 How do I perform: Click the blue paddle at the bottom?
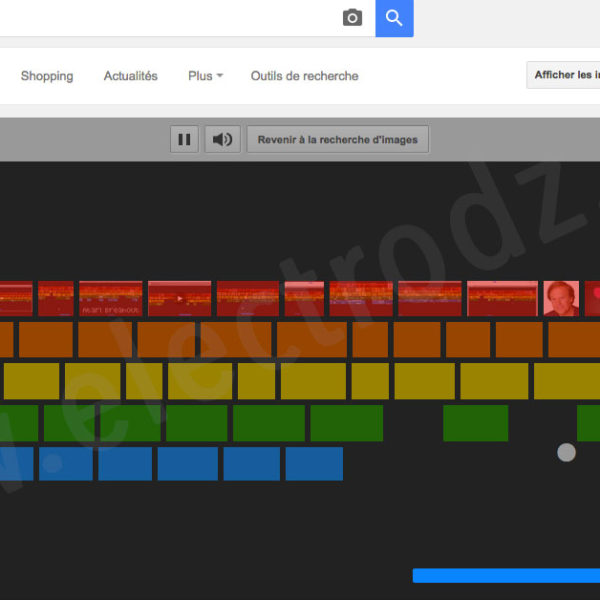(x=506, y=576)
